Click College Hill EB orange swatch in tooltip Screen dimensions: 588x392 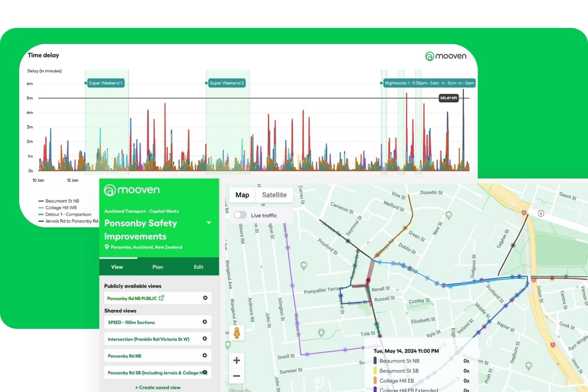375,381
